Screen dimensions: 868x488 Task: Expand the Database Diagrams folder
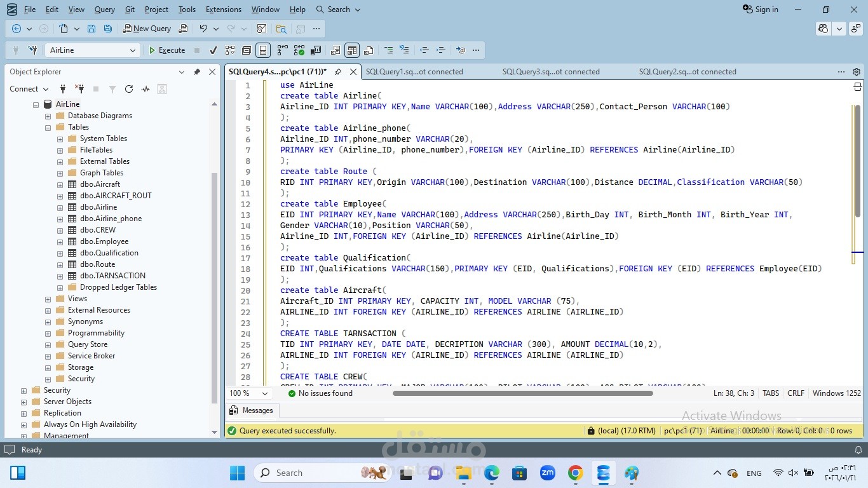(x=48, y=116)
